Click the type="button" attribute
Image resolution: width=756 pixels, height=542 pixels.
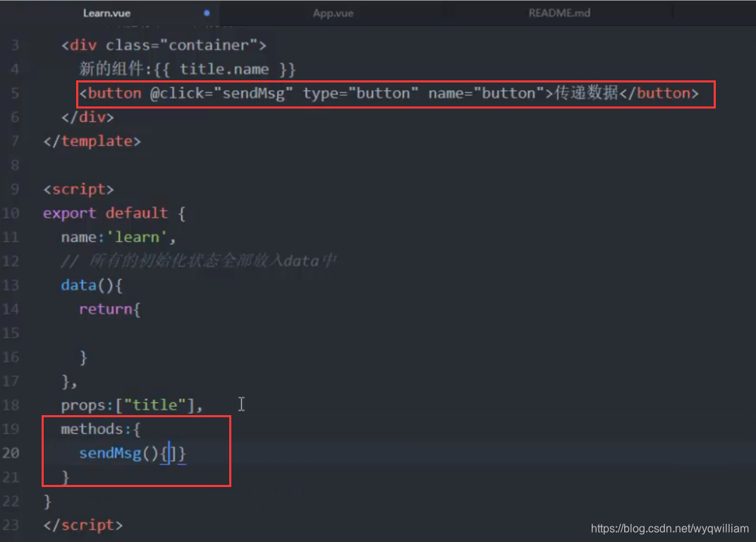coord(360,93)
